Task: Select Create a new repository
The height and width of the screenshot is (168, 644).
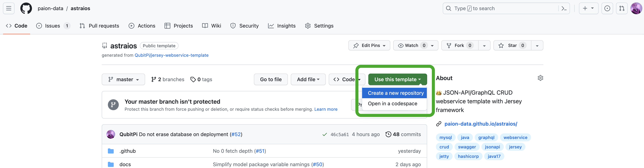Action: click(x=394, y=93)
